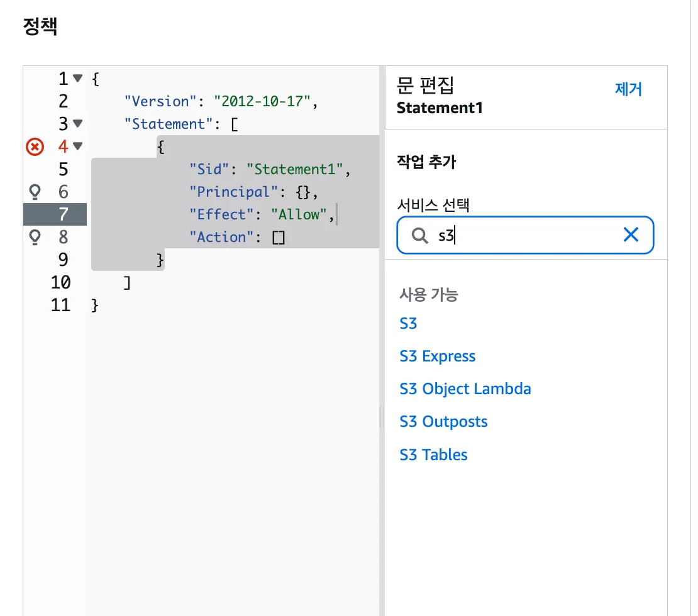The image size is (698, 616).
Task: Click the "Action": [] line
Action: tap(237, 237)
